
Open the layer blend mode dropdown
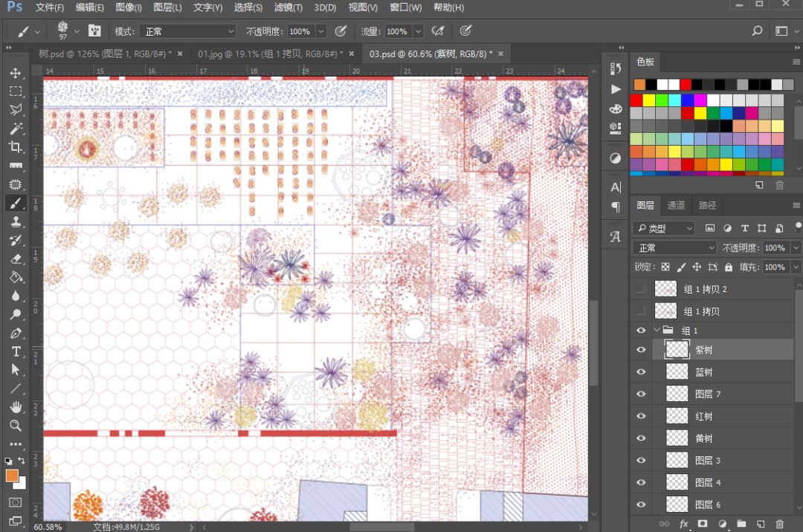(674, 247)
